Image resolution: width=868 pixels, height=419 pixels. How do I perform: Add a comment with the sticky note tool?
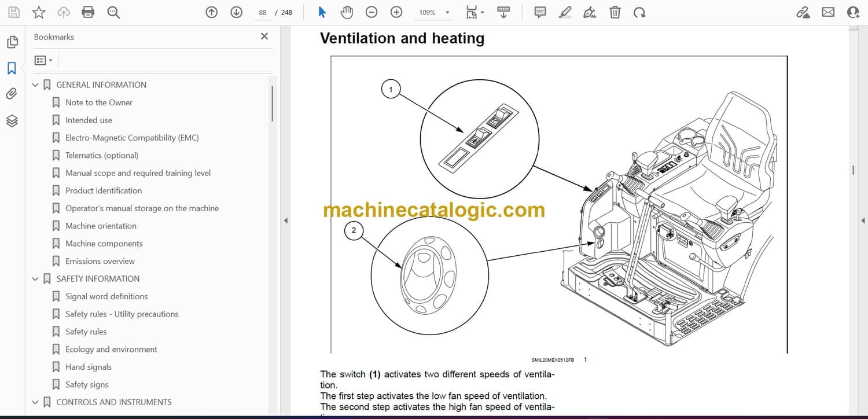coord(540,12)
